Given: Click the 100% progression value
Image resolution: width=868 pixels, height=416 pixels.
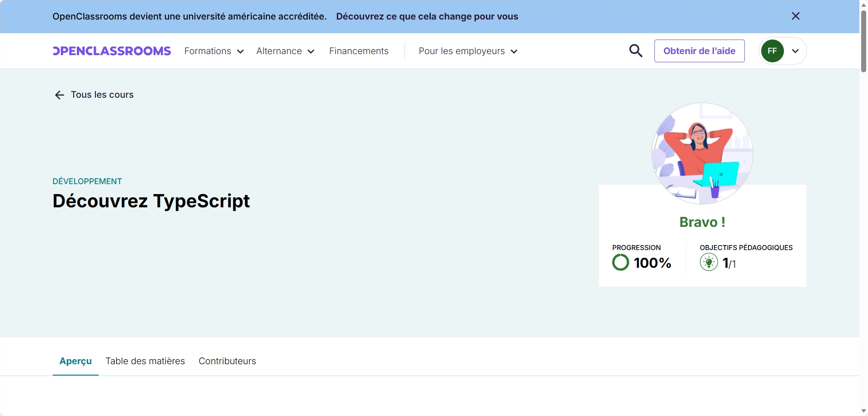Looking at the screenshot, I should [x=653, y=263].
